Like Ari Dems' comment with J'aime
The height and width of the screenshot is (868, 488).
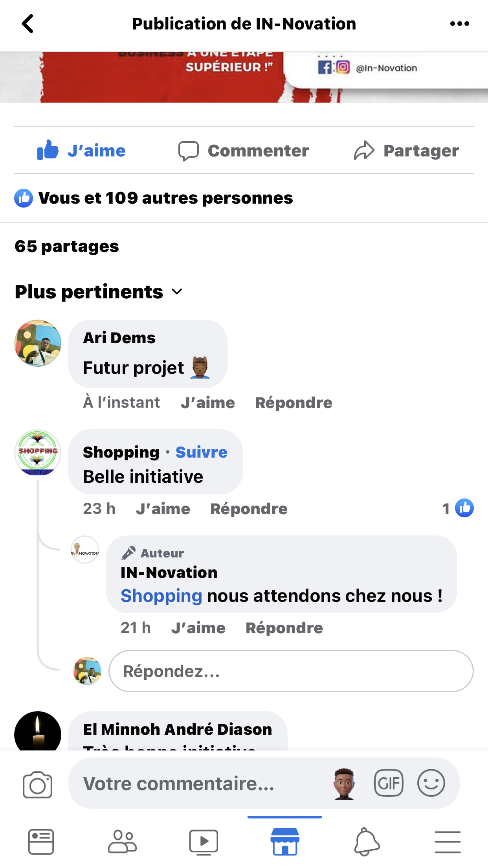tap(207, 403)
